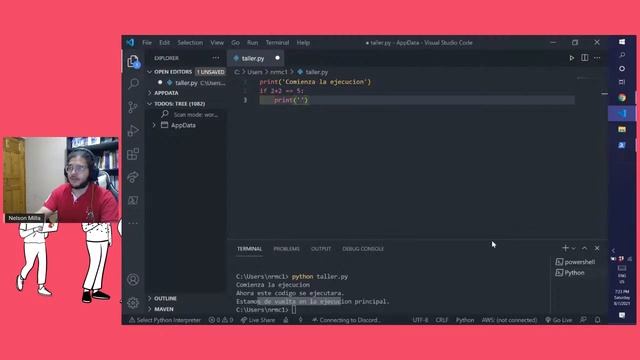Switch to the DEBUG CONSOLE tab

point(363,249)
